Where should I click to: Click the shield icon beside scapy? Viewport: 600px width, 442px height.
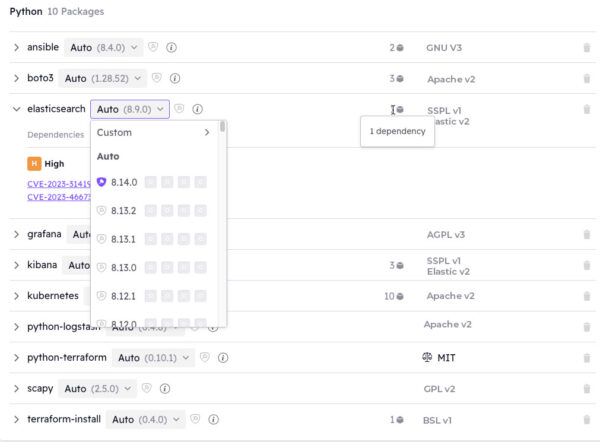coord(146,389)
